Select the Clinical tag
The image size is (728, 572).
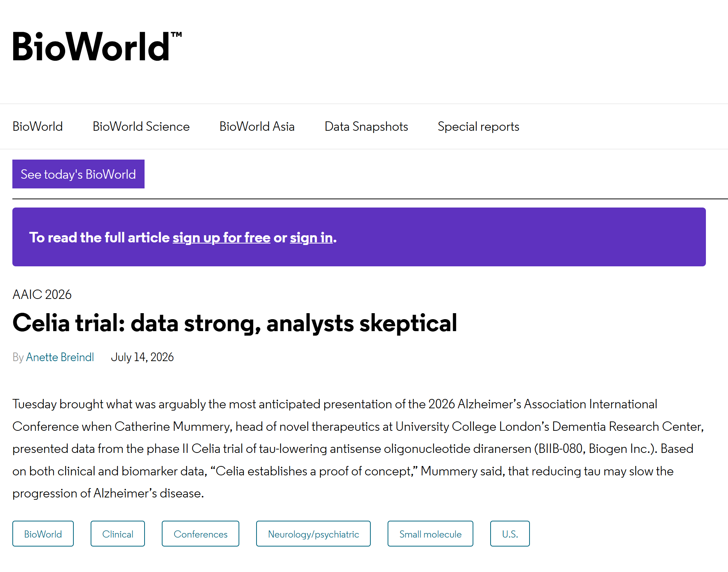tap(118, 534)
